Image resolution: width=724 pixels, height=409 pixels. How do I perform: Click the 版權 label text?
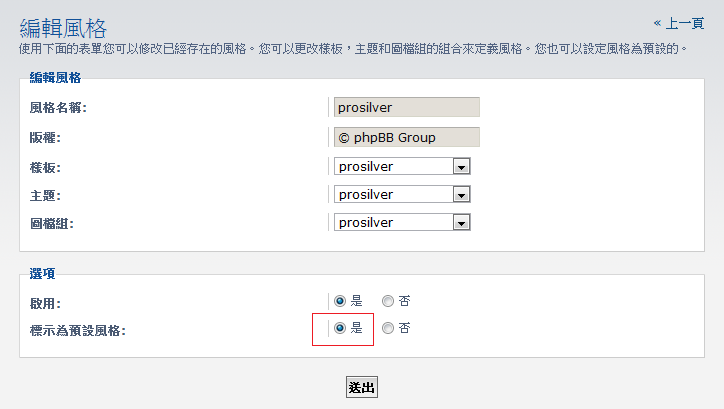[x=45, y=138]
